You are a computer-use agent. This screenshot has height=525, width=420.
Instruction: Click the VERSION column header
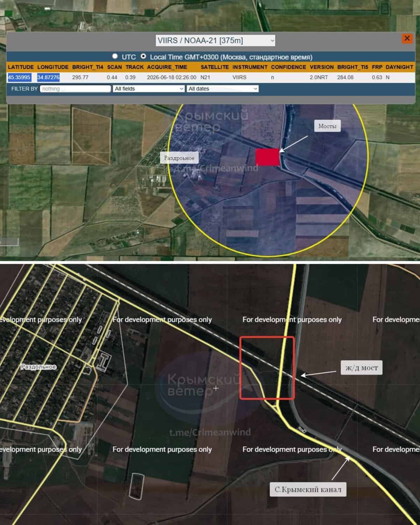(x=322, y=67)
